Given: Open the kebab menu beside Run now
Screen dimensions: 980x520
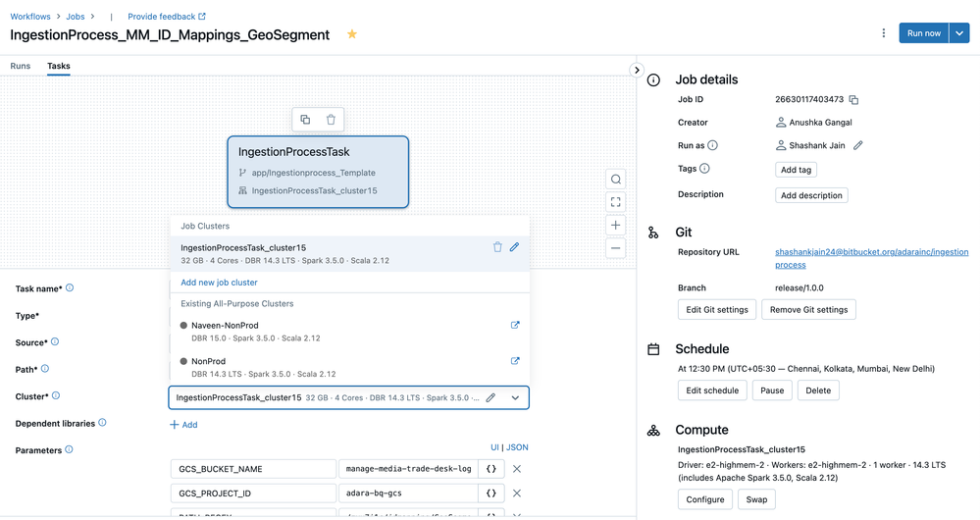Looking at the screenshot, I should pyautogui.click(x=883, y=33).
